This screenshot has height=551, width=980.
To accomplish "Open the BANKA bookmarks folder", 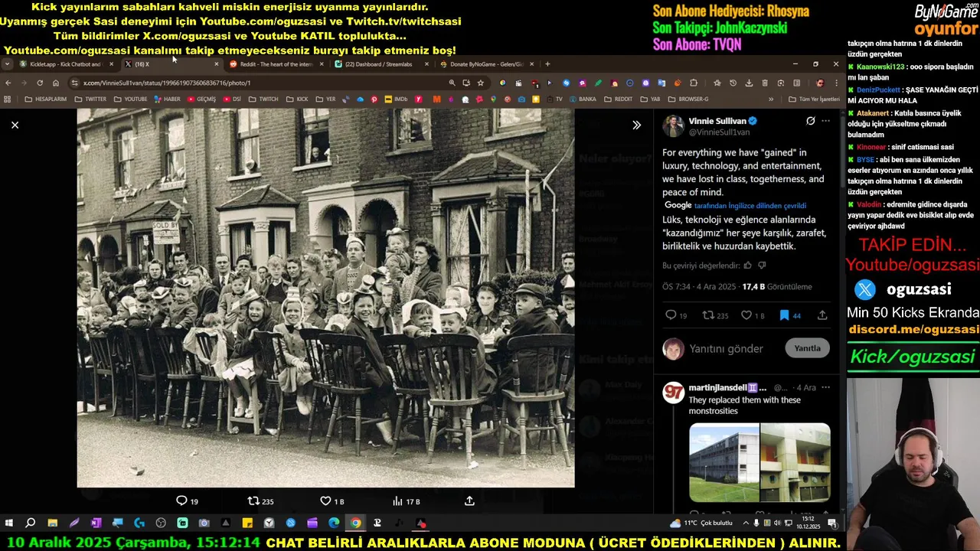I will [x=582, y=99].
